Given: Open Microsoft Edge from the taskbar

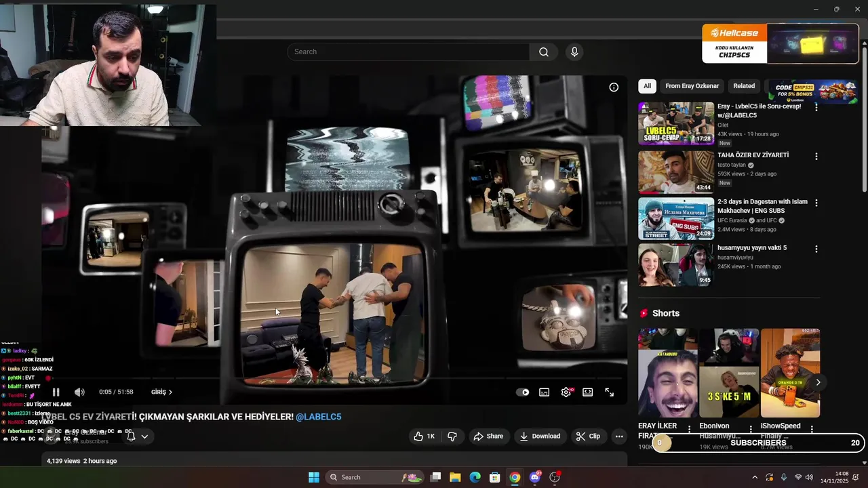Looking at the screenshot, I should coord(475,477).
